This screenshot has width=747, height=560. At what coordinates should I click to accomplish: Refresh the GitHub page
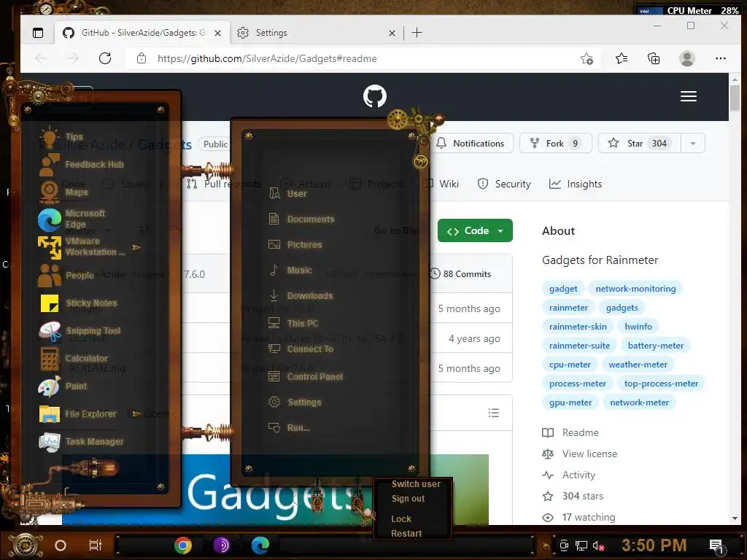tap(105, 58)
